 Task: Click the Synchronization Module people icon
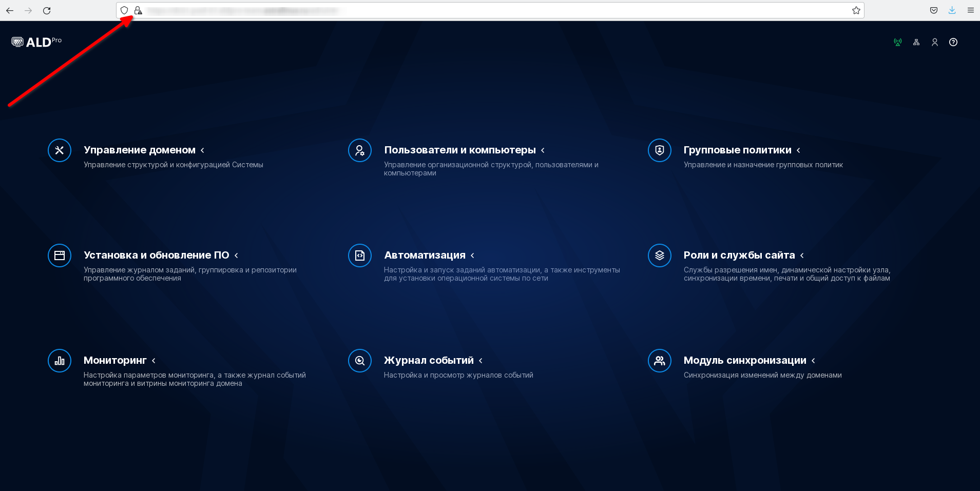660,361
